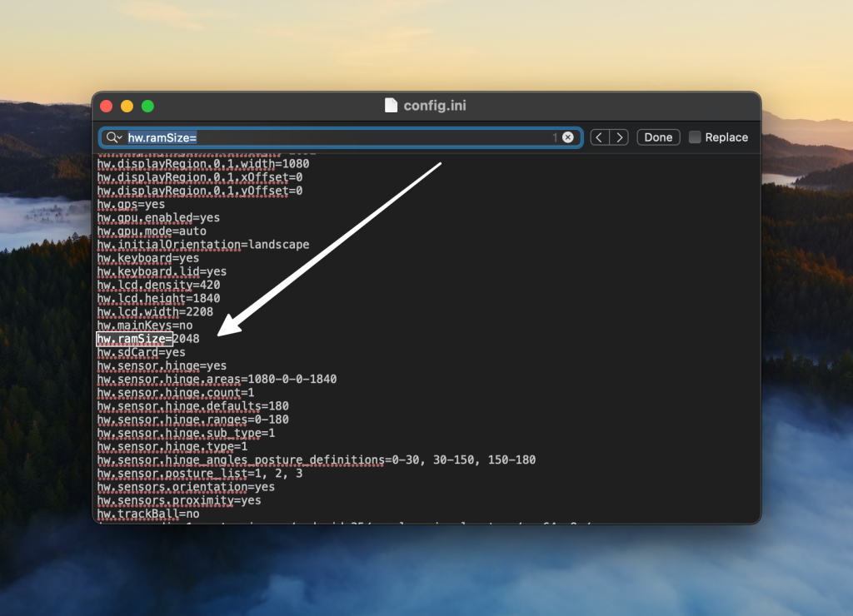Click the hw.gps=yes line
853x616 pixels.
[x=131, y=204]
